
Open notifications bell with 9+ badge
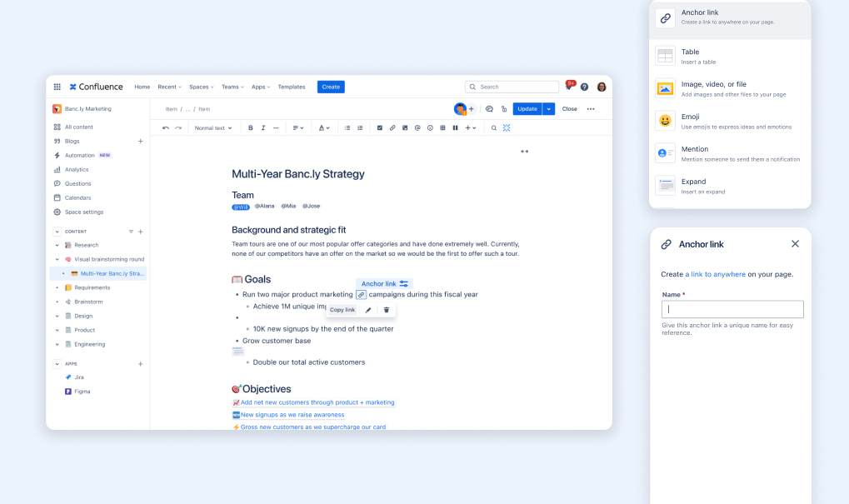[x=569, y=87]
